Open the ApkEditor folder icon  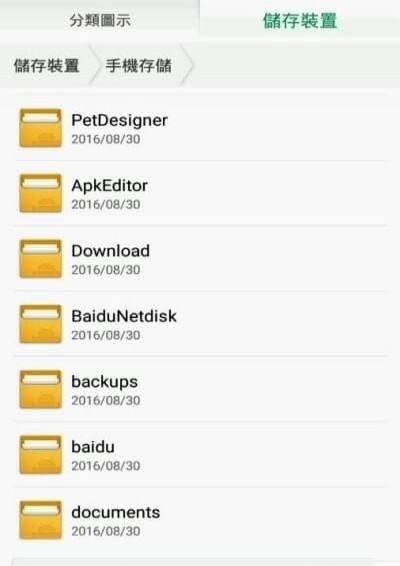click(40, 193)
